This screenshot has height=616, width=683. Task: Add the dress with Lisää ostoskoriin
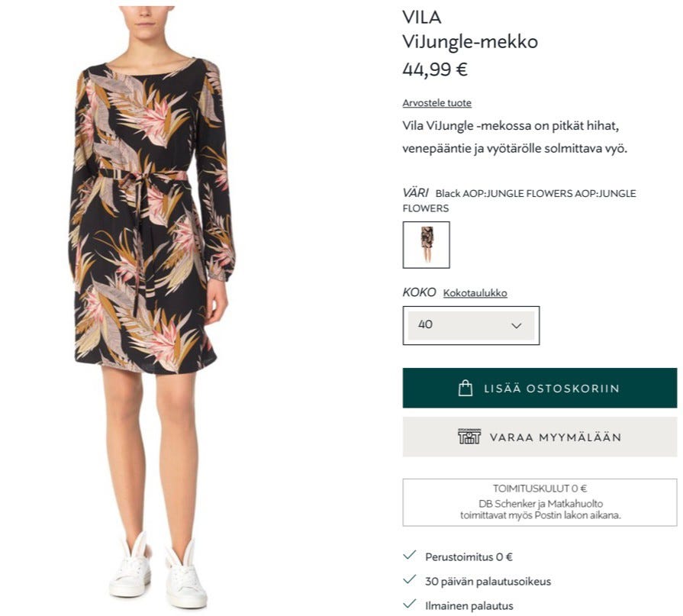[540, 389]
